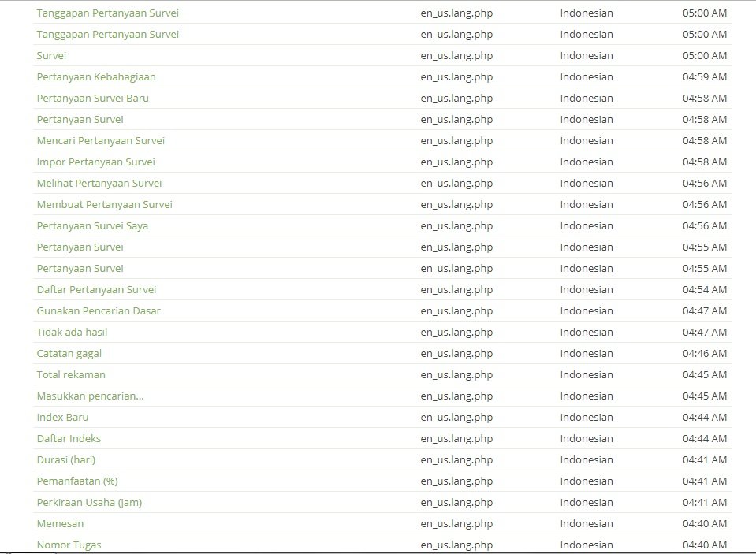Open the "Perkiraan Usaha (jam)" link
756x554 pixels.
(x=89, y=503)
